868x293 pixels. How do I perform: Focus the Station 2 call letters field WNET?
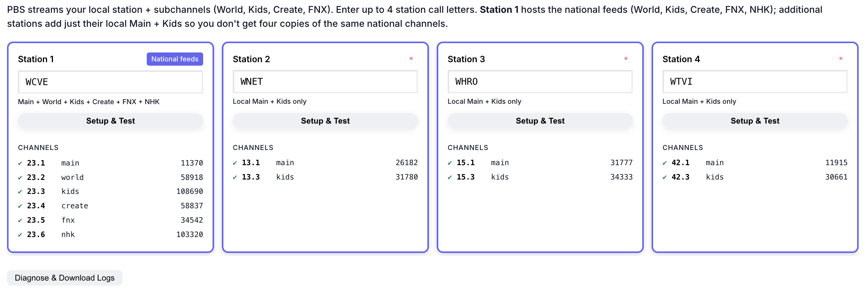point(325,82)
